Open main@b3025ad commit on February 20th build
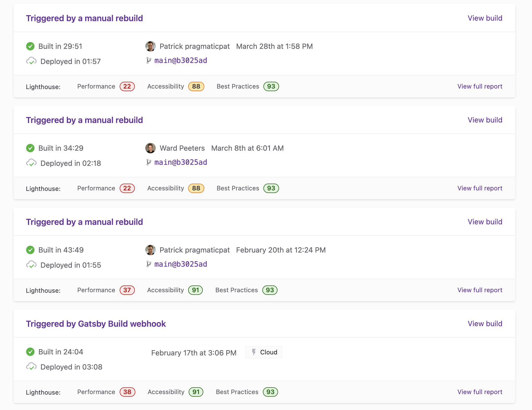 [x=180, y=264]
